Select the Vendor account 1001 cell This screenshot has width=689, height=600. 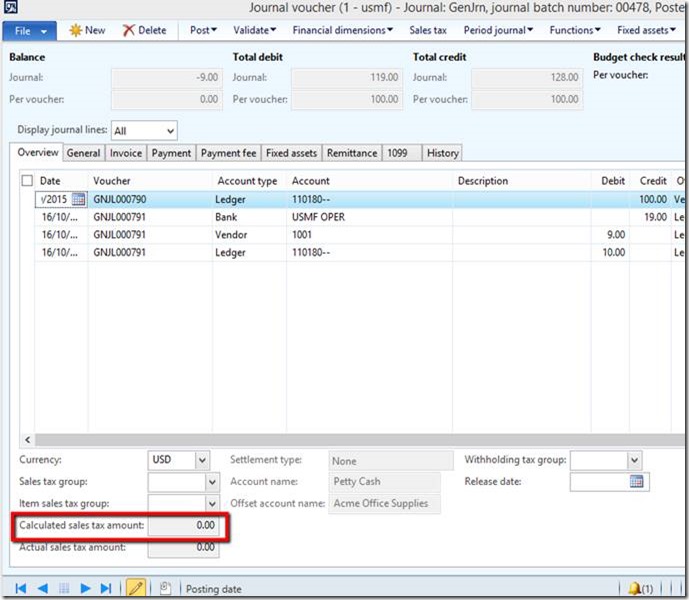(x=370, y=234)
